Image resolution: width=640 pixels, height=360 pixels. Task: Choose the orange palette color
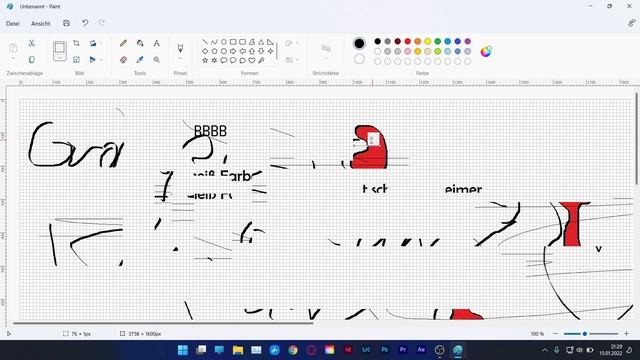coord(418,41)
